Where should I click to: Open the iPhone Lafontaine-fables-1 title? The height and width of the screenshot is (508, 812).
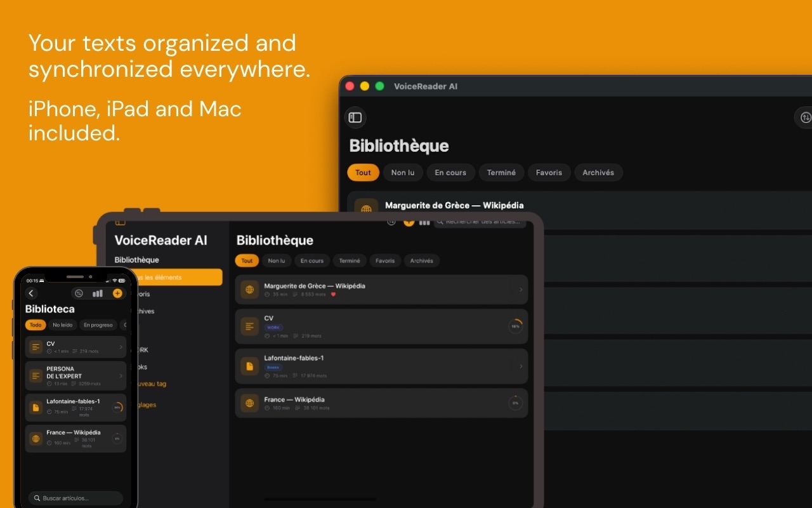pyautogui.click(x=73, y=401)
